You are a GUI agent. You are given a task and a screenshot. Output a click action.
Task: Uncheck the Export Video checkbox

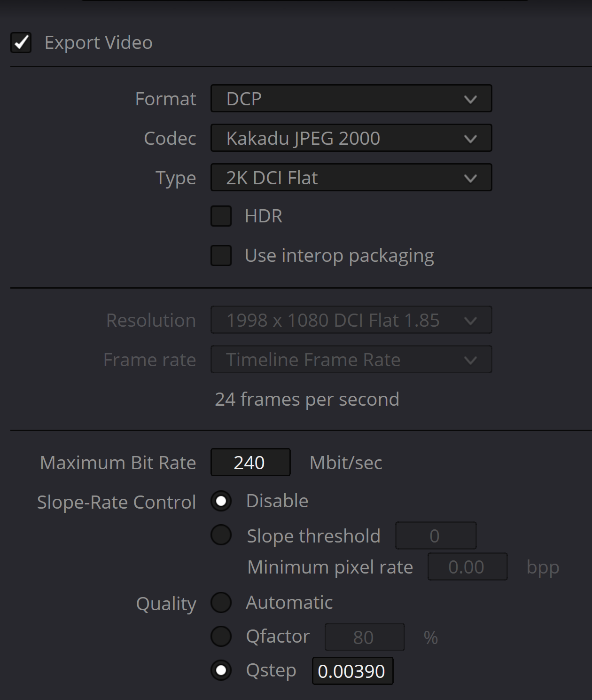(21, 43)
